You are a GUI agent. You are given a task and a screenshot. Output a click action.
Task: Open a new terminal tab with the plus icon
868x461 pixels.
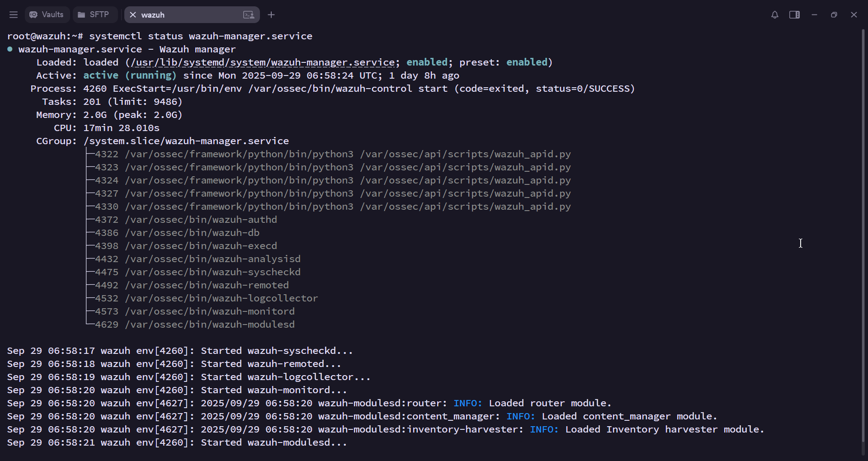pos(271,14)
